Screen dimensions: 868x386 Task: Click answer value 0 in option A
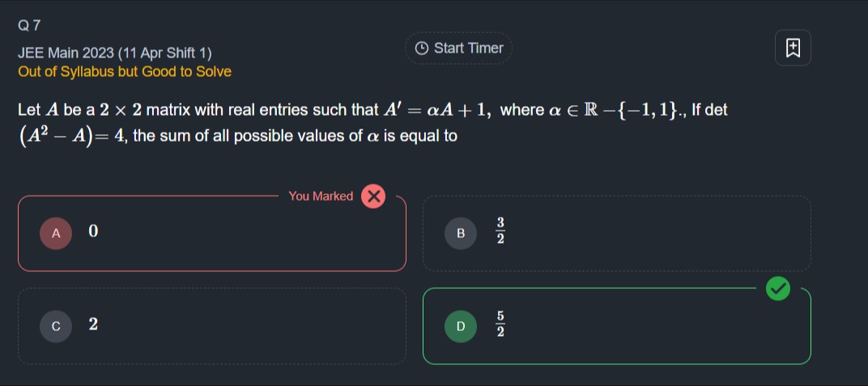point(93,232)
